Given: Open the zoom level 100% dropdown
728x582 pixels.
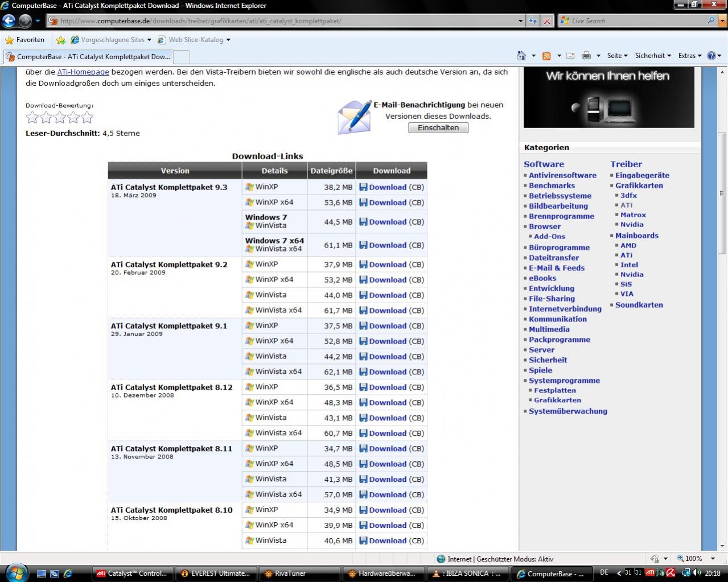Looking at the screenshot, I should point(714,559).
